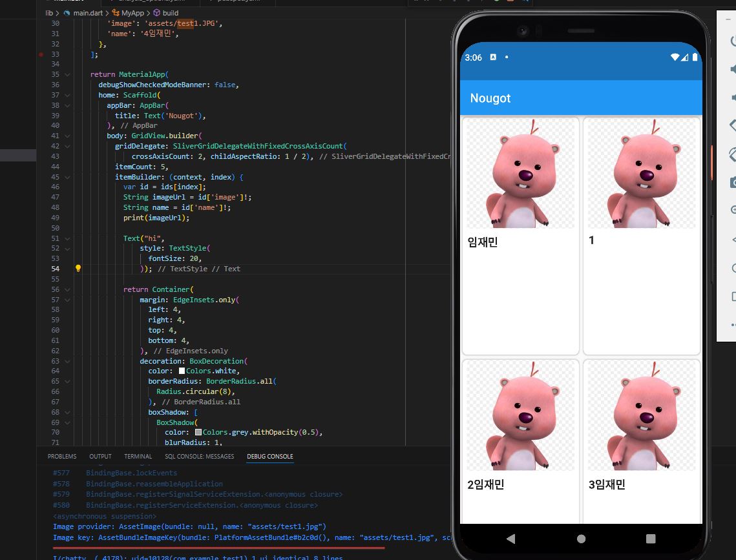Click '#578 BindingBase.reassembleApplication' console line
The height and width of the screenshot is (560, 736).
click(138, 484)
